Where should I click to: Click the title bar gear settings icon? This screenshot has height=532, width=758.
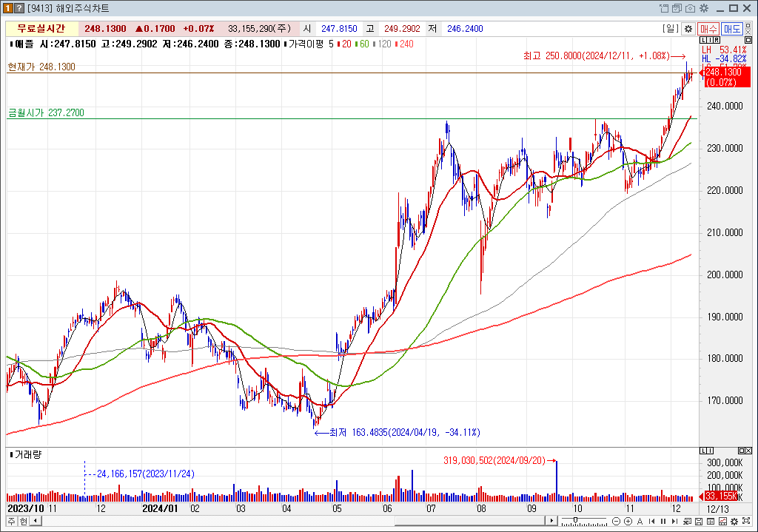(x=703, y=9)
